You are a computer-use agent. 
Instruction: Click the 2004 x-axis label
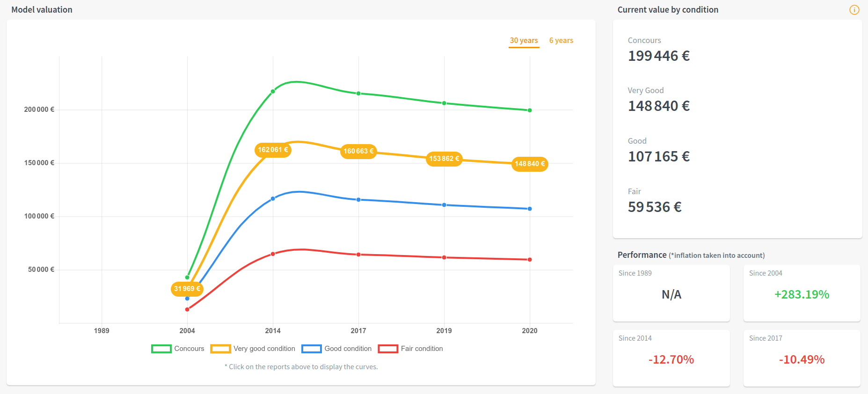187,331
